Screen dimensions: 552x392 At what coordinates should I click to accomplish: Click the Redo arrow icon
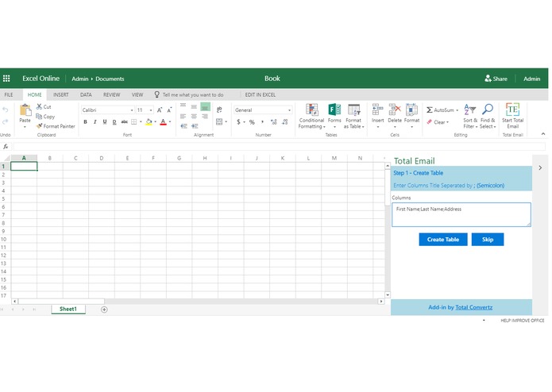tap(5, 121)
